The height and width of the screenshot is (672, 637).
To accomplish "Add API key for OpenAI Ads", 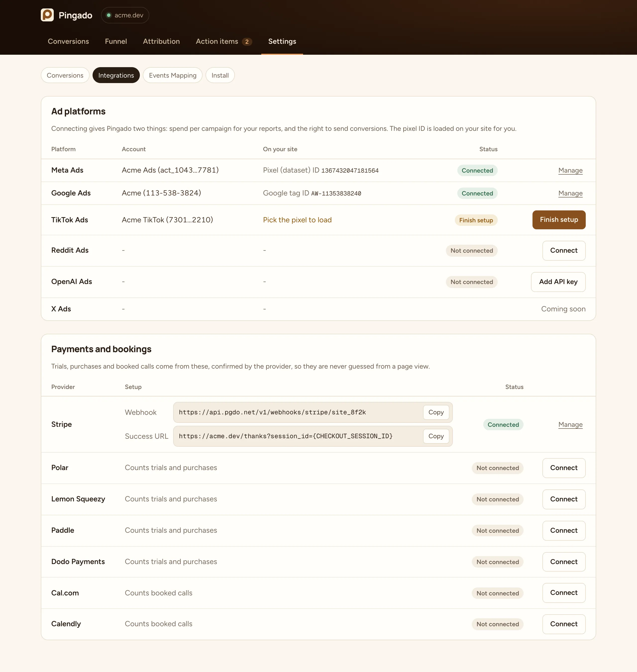I will [558, 282].
